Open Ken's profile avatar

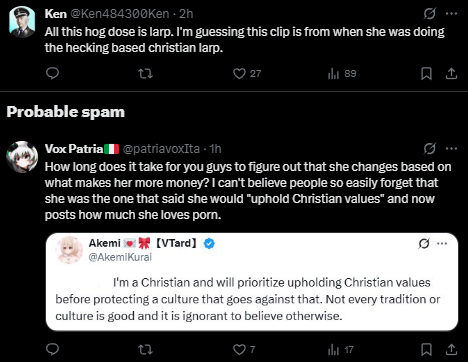(22, 22)
